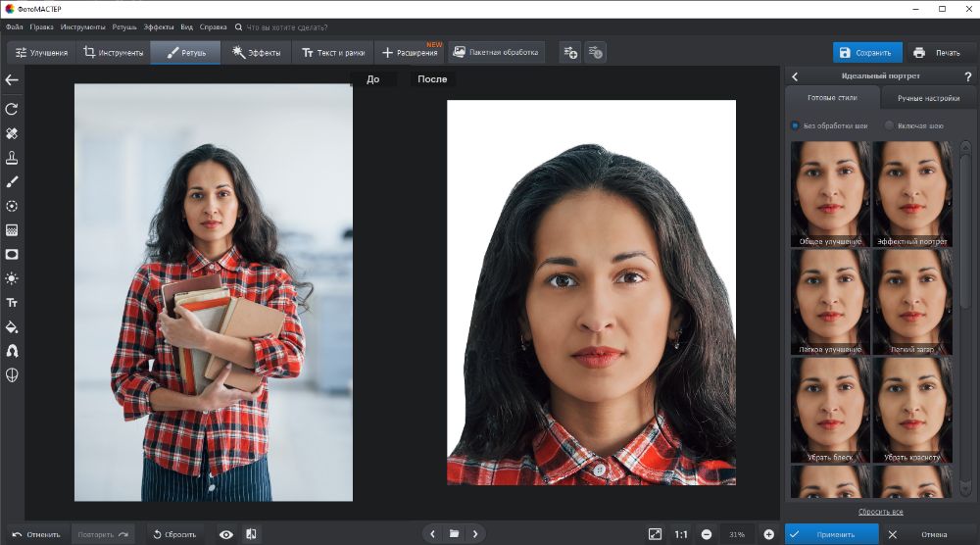The width and height of the screenshot is (980, 545).
Task: Select the healing bandage tool in the left toolbar
Action: coord(12,133)
